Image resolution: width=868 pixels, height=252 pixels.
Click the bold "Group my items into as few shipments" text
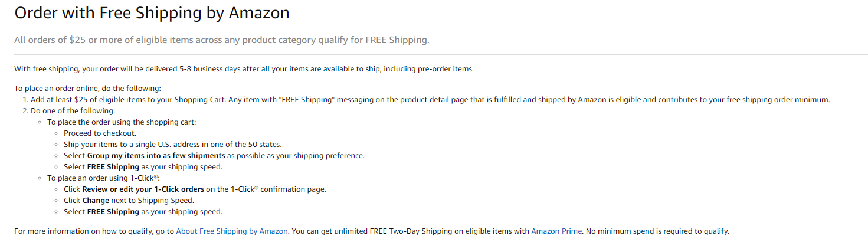[156, 156]
